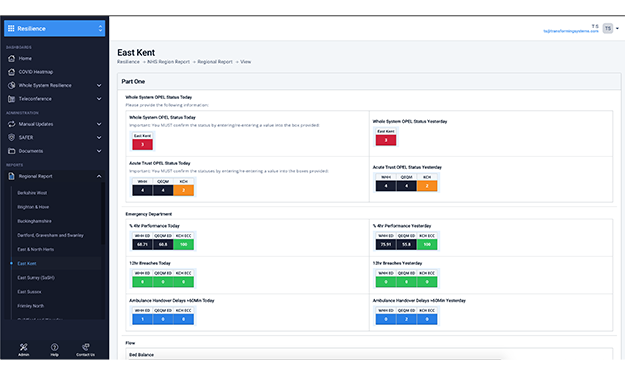625x375 pixels.
Task: Open the Contact Us icon
Action: coord(85,347)
